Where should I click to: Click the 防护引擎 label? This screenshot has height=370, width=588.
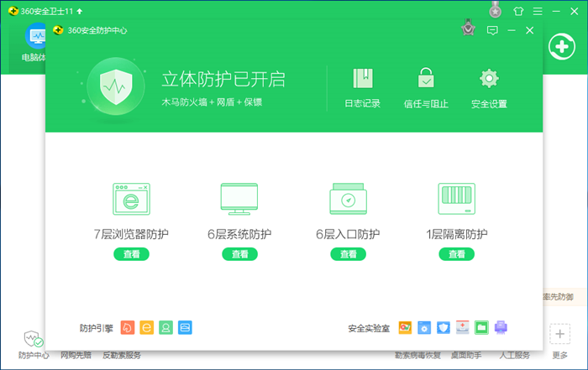click(97, 328)
